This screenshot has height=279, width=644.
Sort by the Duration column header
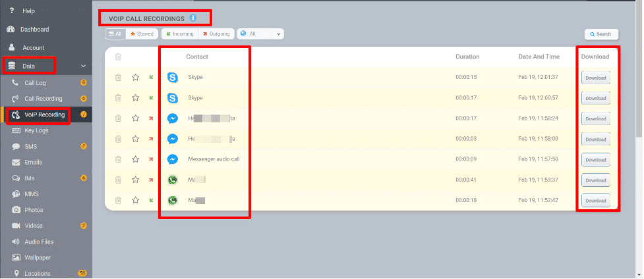pyautogui.click(x=467, y=57)
